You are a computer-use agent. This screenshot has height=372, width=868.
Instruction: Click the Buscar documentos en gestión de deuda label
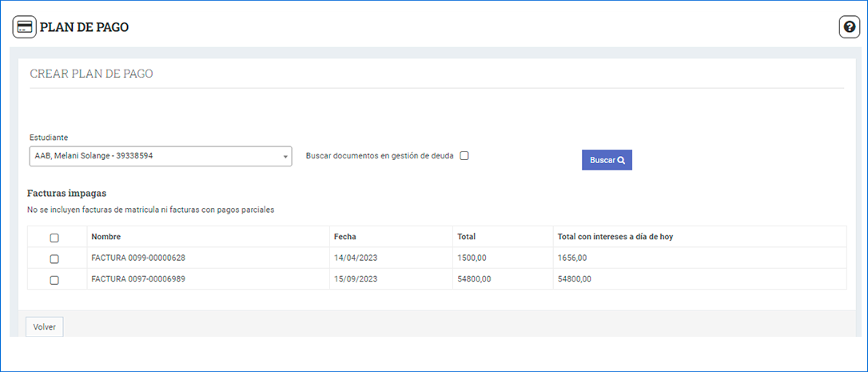pos(380,156)
